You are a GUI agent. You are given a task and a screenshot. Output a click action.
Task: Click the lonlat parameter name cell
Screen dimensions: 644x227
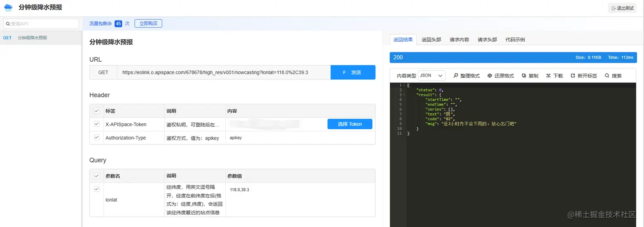click(x=111, y=200)
